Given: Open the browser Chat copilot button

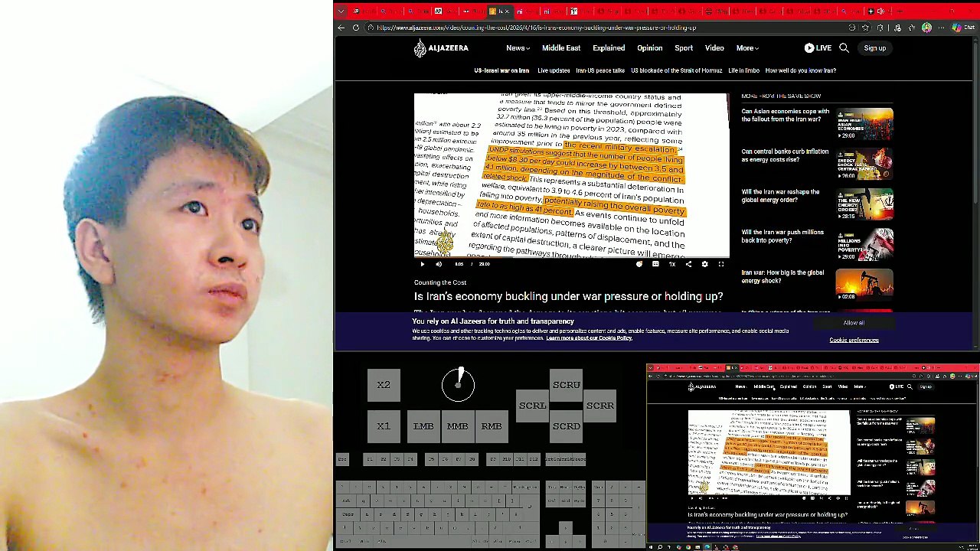Looking at the screenshot, I should 964,28.
